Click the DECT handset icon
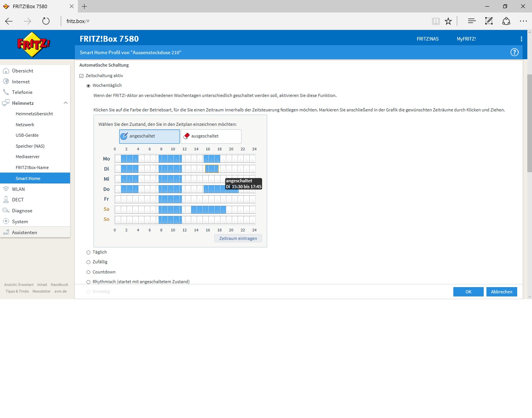 click(x=6, y=199)
